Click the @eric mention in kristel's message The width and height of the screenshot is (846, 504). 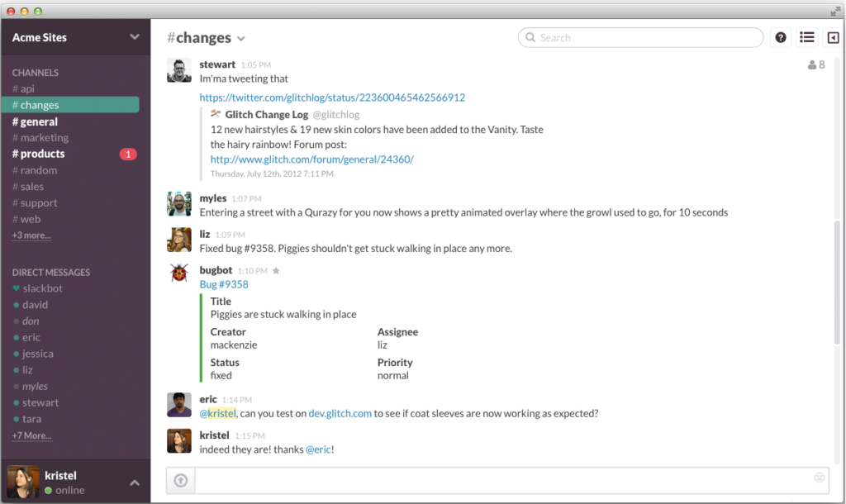[318, 449]
